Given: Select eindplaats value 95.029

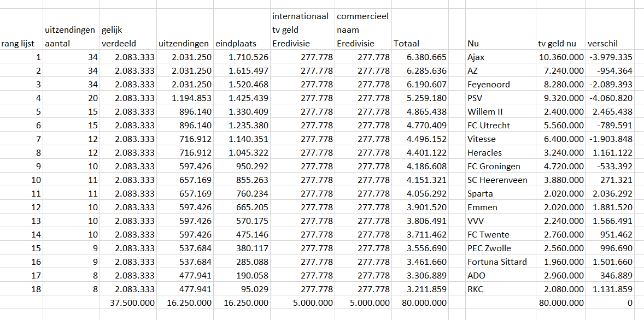Looking at the screenshot, I should 242,289.
